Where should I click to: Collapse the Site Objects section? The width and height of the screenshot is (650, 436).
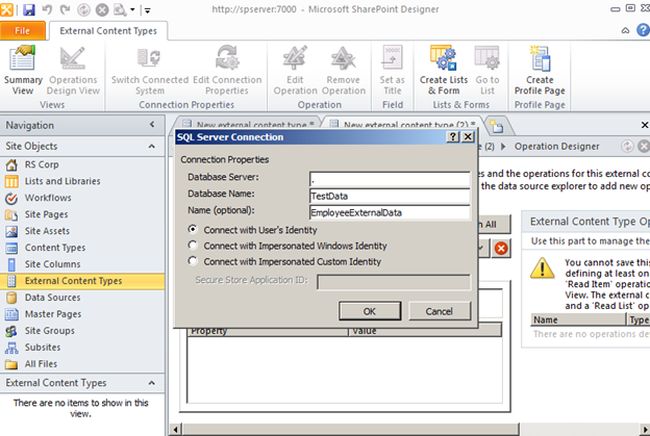(x=152, y=146)
